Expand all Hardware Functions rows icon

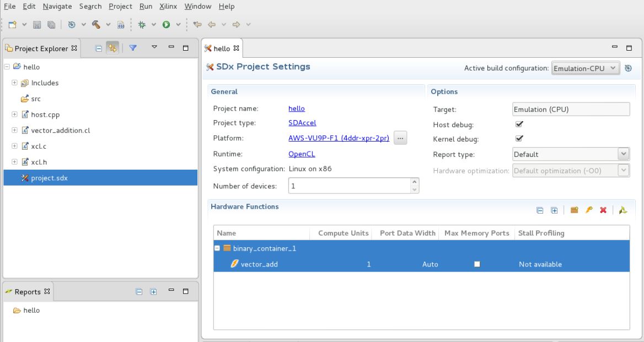554,210
